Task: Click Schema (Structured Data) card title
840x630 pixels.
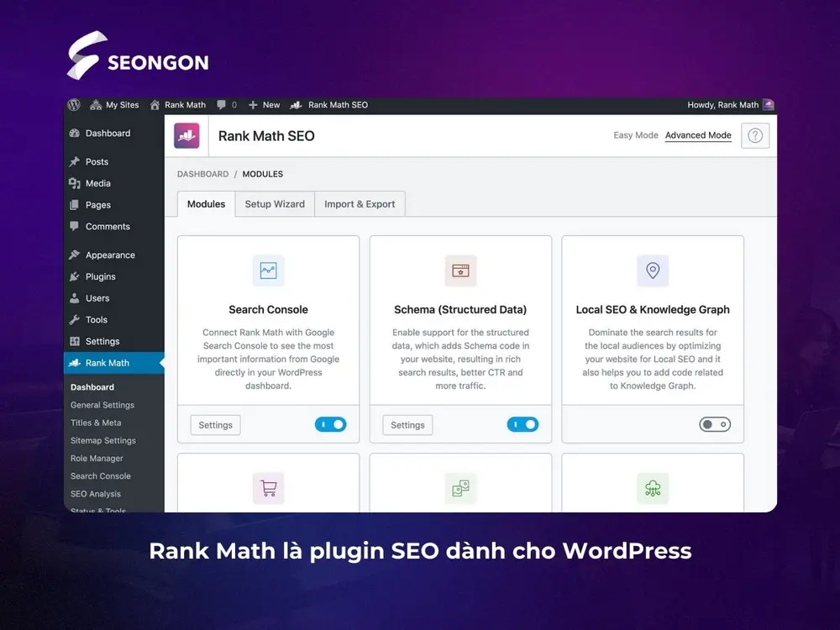Action: [460, 310]
